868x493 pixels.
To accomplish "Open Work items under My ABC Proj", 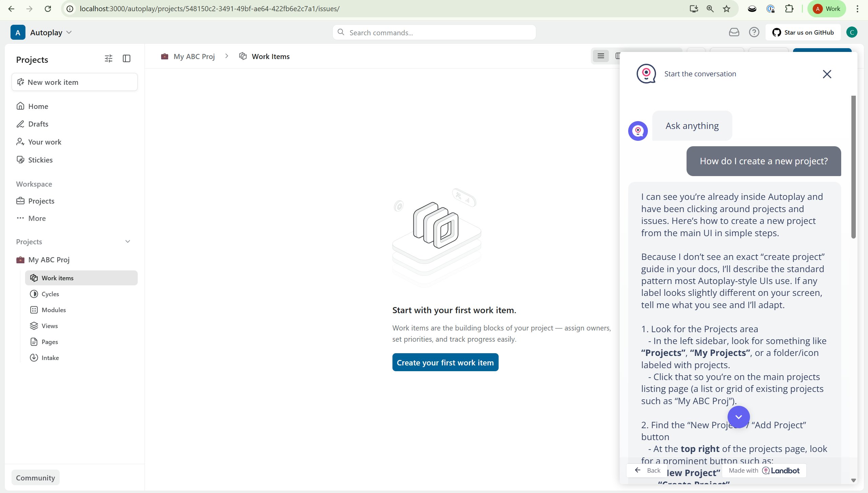I will click(81, 278).
